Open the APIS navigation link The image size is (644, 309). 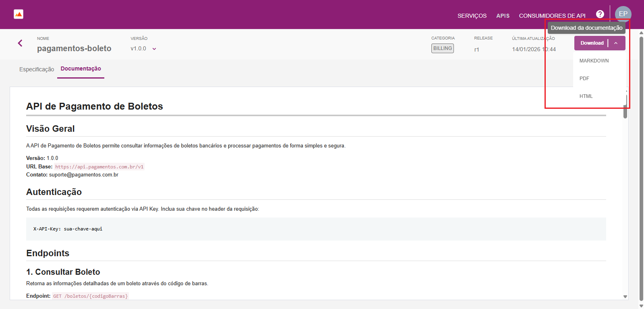[x=503, y=16]
